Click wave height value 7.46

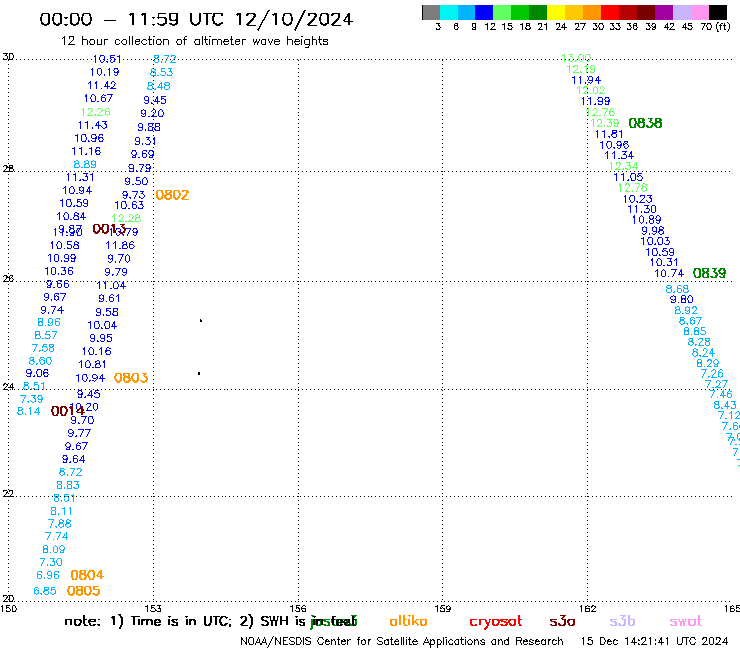click(x=721, y=394)
